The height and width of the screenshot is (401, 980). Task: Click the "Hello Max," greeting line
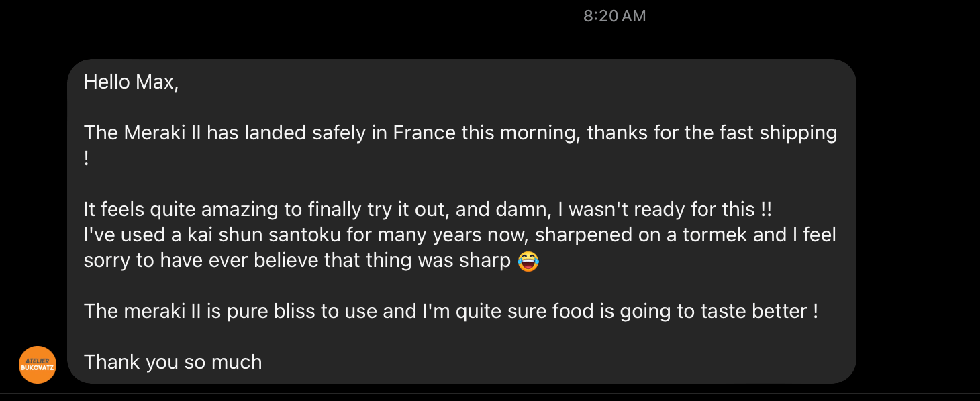click(x=131, y=82)
